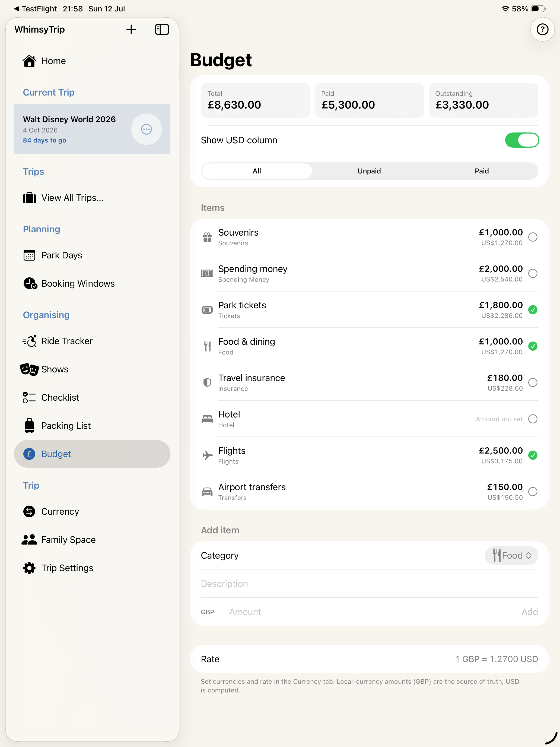The width and height of the screenshot is (560, 747).
Task: Open the Category Food dropdown
Action: pyautogui.click(x=511, y=556)
